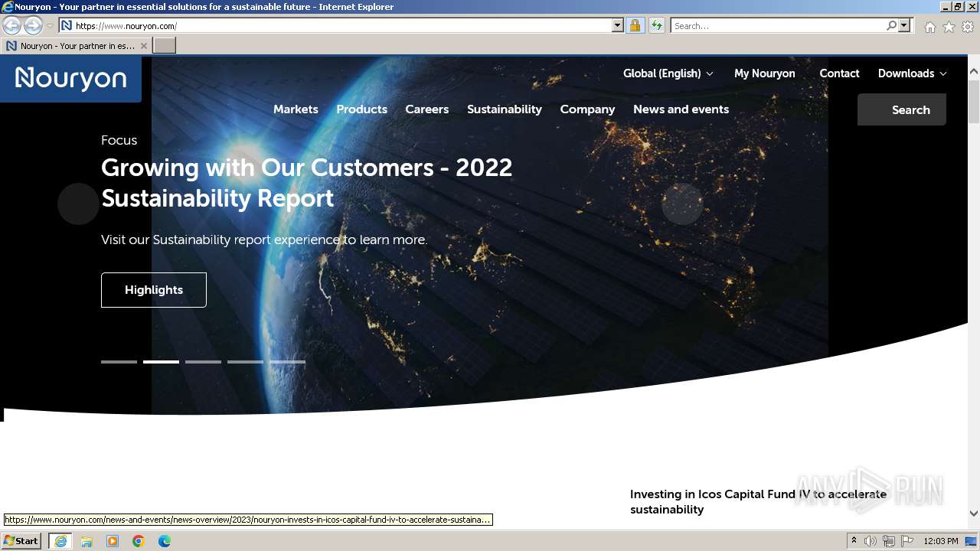Image resolution: width=980 pixels, height=551 pixels.
Task: Open Favorites star icon
Action: (949, 27)
